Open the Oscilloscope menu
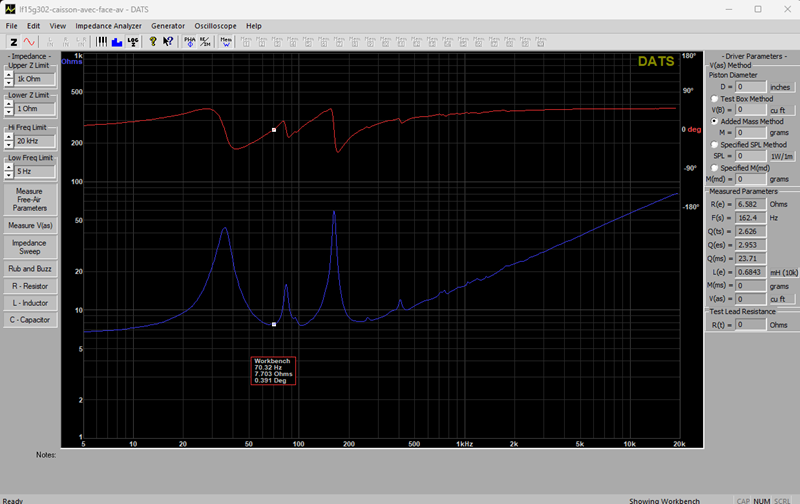 [215, 26]
